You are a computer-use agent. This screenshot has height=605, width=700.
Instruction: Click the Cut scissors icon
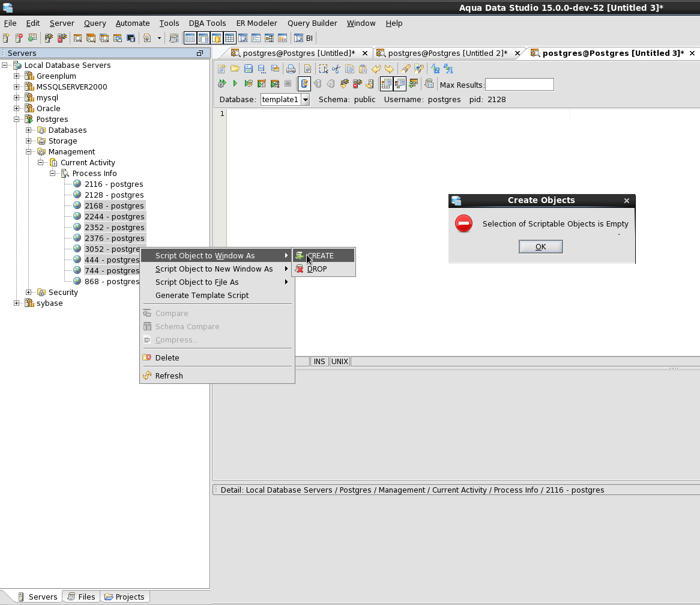[x=336, y=69]
